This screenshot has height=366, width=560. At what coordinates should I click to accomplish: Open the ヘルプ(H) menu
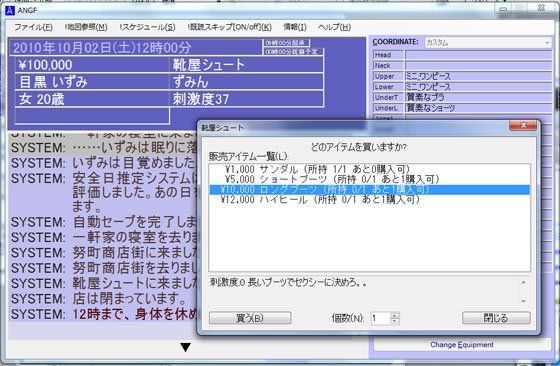[334, 27]
